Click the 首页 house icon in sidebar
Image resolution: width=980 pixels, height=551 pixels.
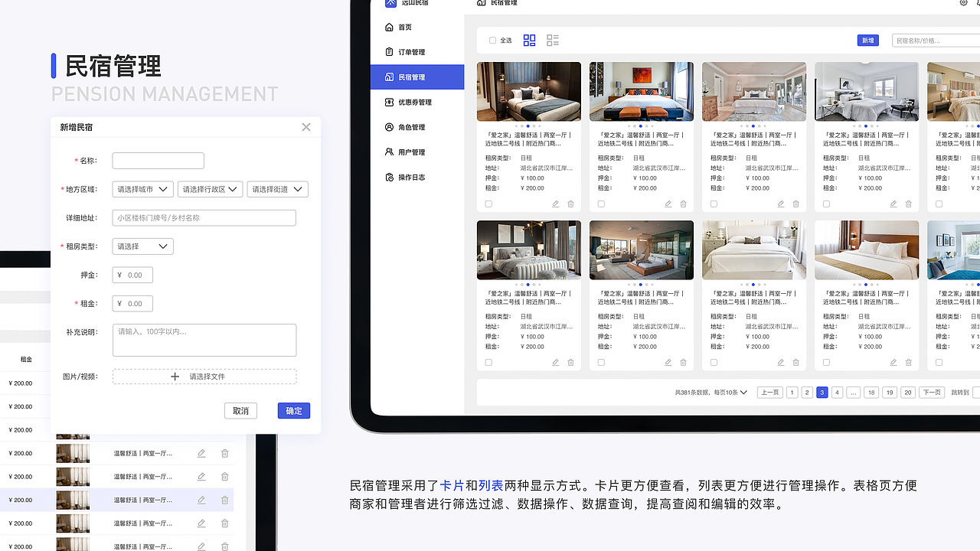coord(389,28)
